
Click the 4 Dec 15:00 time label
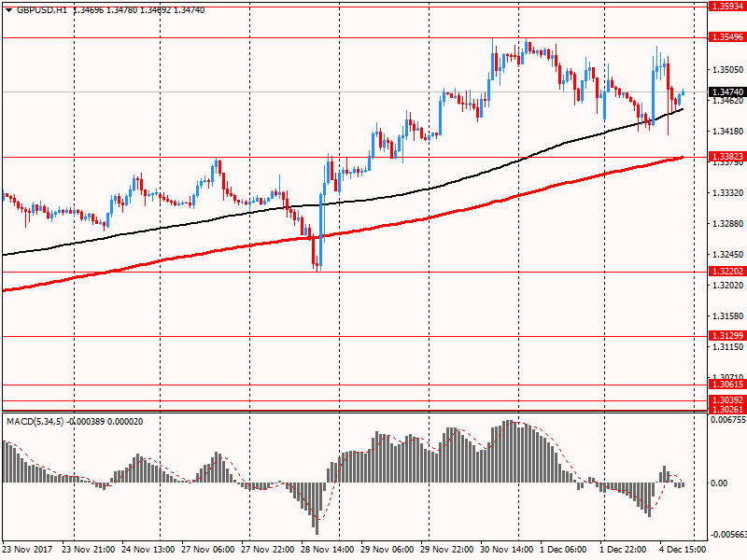pyautogui.click(x=684, y=550)
